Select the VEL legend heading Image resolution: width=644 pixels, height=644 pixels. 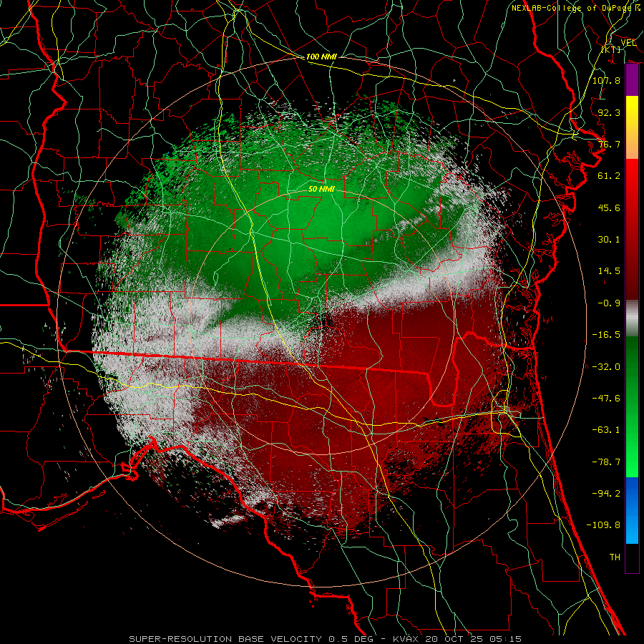[628, 43]
